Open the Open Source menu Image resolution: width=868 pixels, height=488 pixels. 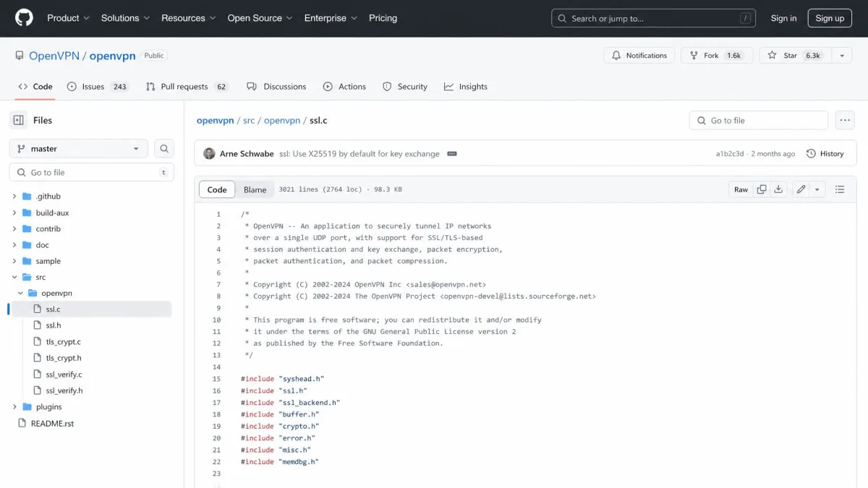[x=260, y=18]
